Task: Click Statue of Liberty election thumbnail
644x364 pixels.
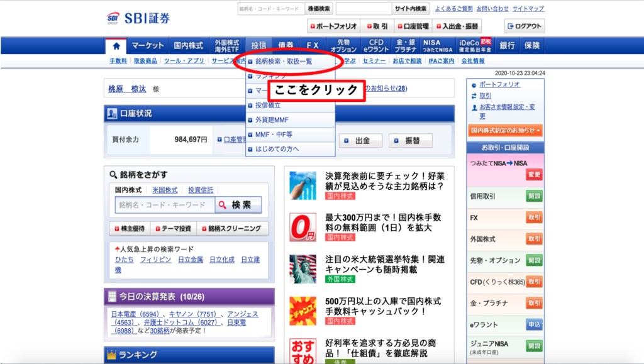Action: [x=303, y=269]
